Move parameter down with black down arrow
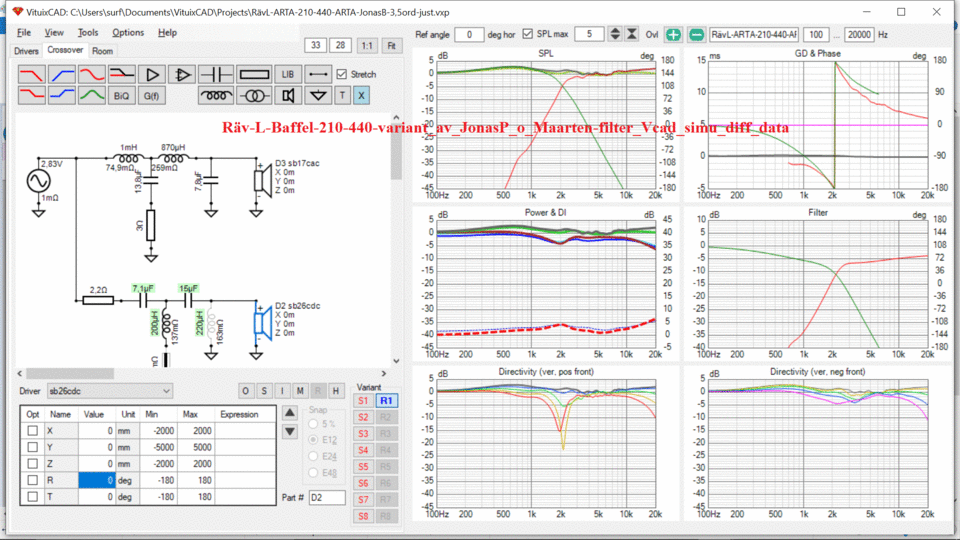Screen dimensions: 960x540 click(x=290, y=432)
